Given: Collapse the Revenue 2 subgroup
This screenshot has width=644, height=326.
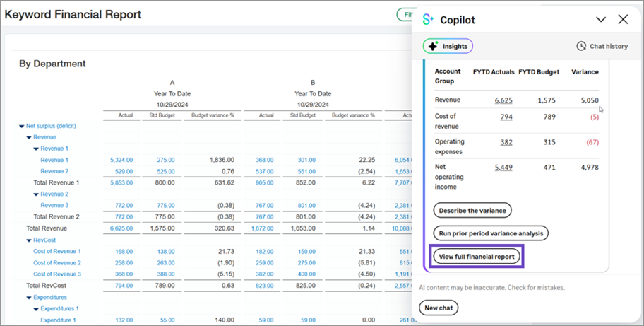Looking at the screenshot, I should pyautogui.click(x=36, y=194).
